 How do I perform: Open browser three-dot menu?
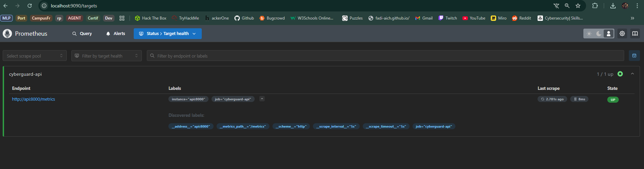coord(637,6)
